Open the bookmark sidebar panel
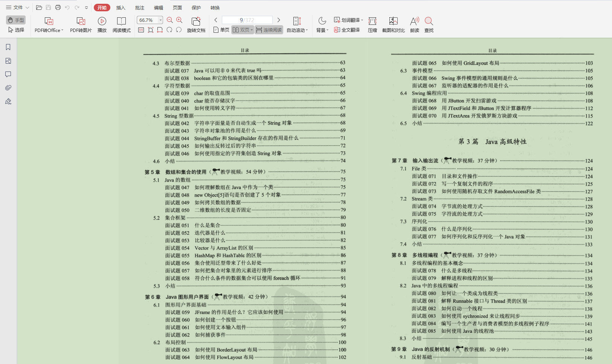The image size is (612, 364). tap(8, 47)
